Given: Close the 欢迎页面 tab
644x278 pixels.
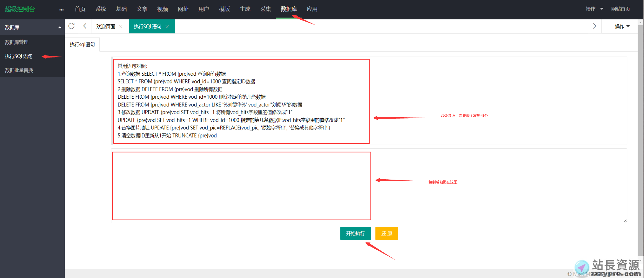Looking at the screenshot, I should pyautogui.click(x=121, y=27).
